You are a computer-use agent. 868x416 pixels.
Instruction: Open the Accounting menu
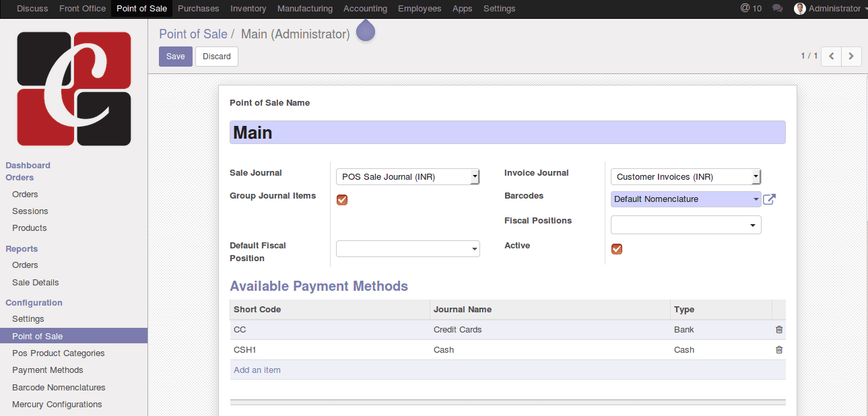tap(365, 8)
